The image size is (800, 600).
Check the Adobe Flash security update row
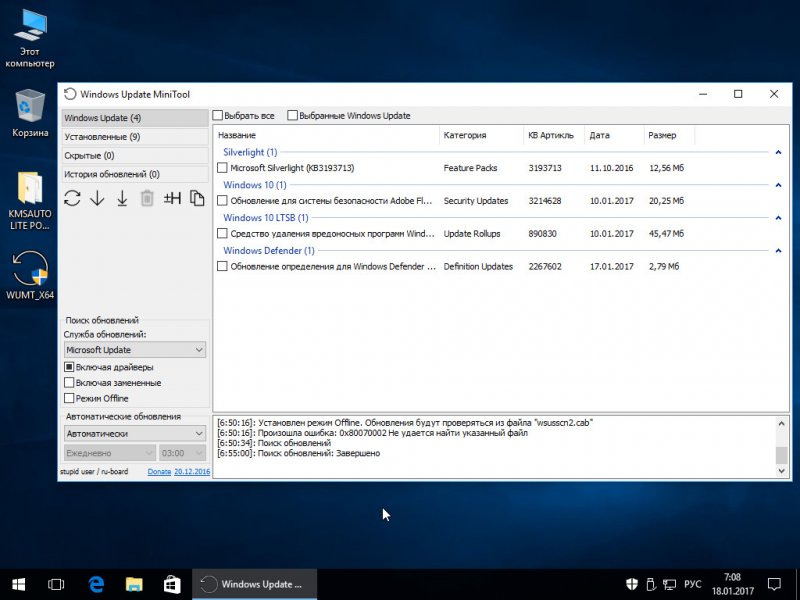coord(222,201)
